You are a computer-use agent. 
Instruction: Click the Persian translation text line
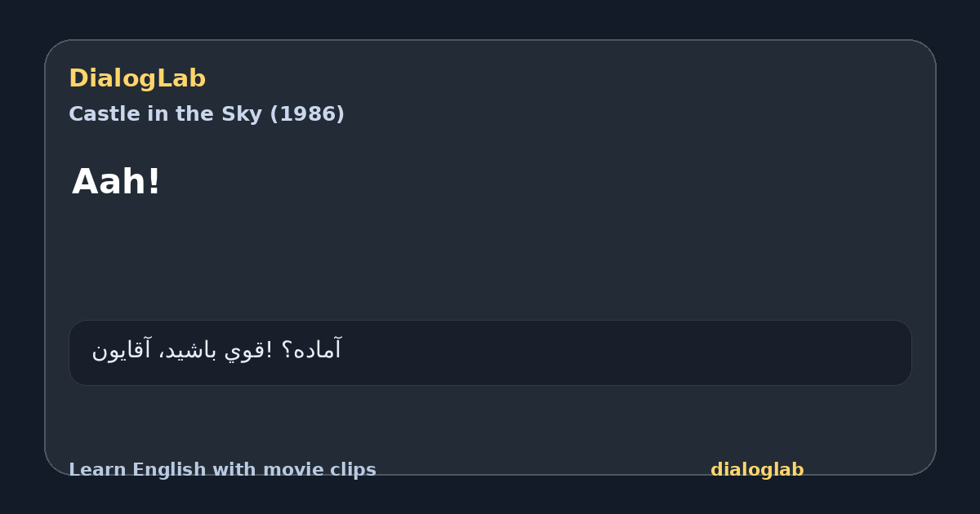216,350
